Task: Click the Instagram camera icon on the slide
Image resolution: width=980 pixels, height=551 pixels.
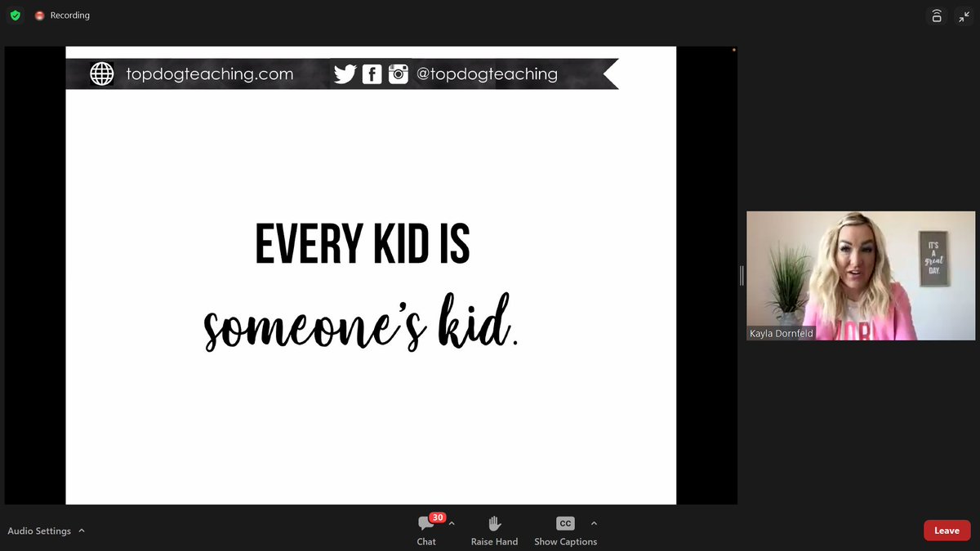Action: pos(399,73)
